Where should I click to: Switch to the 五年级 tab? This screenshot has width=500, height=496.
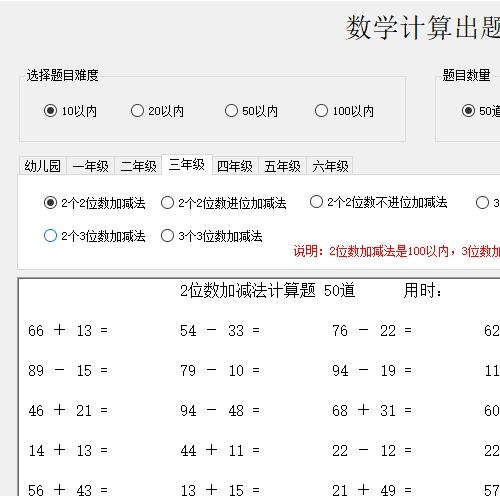[282, 166]
